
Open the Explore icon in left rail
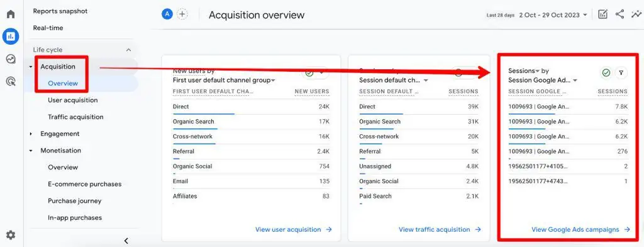coord(11,59)
